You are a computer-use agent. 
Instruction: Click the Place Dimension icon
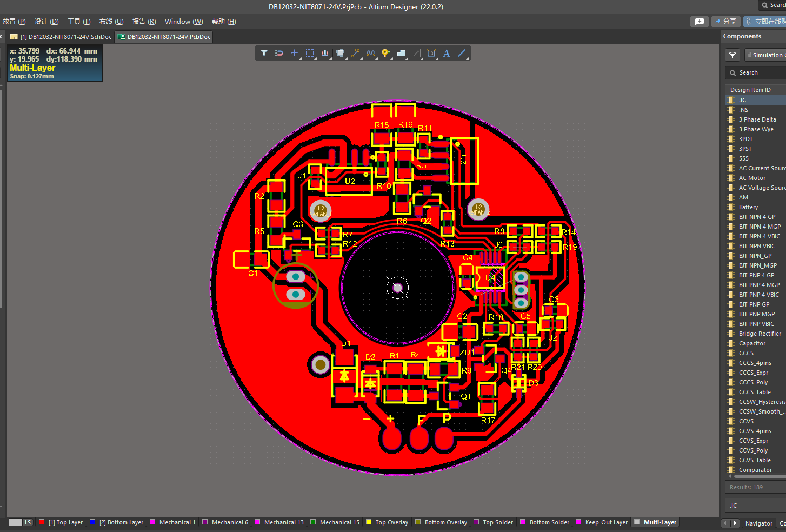coord(431,53)
